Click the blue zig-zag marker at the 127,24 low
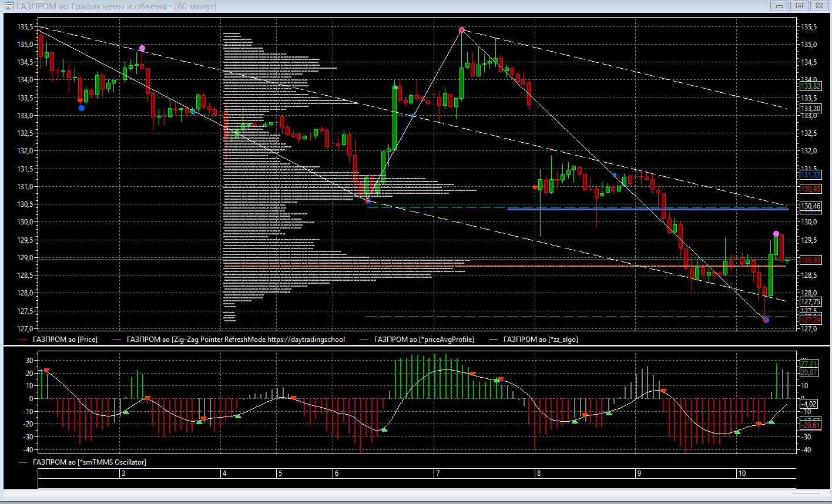The height and width of the screenshot is (504, 832). [x=766, y=320]
